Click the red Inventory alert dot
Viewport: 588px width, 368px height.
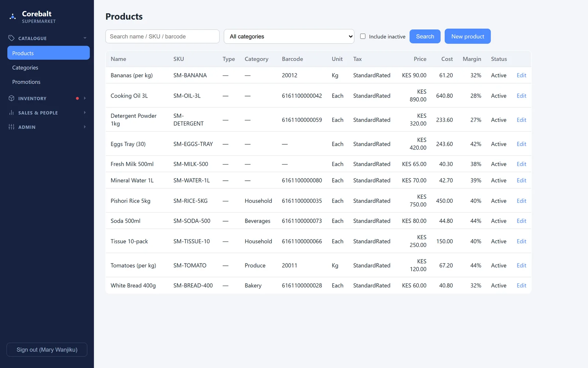tap(77, 98)
